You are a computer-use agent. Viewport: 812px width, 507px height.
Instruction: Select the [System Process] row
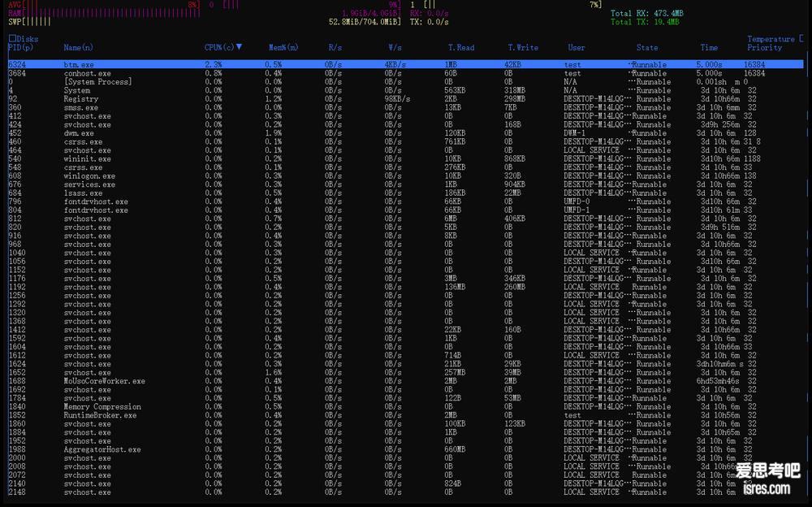pos(405,82)
